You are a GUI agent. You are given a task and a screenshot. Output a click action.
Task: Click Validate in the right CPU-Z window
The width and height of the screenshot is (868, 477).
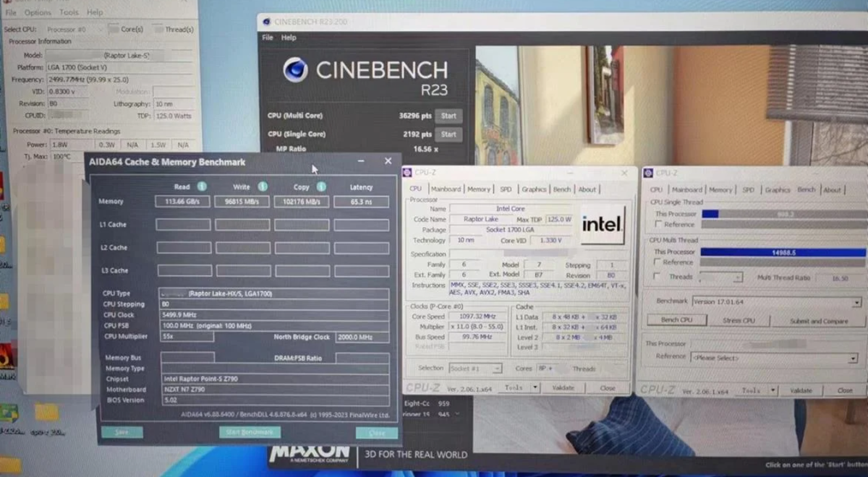(800, 390)
